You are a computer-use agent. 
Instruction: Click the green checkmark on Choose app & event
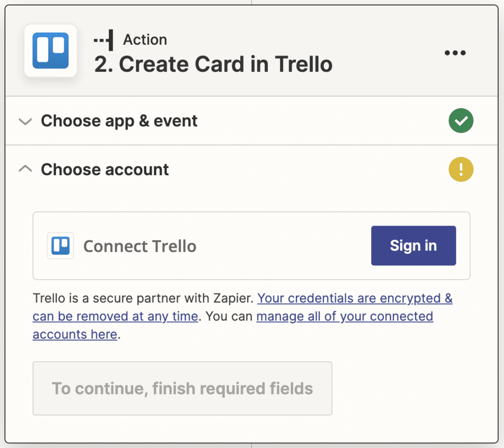click(461, 121)
